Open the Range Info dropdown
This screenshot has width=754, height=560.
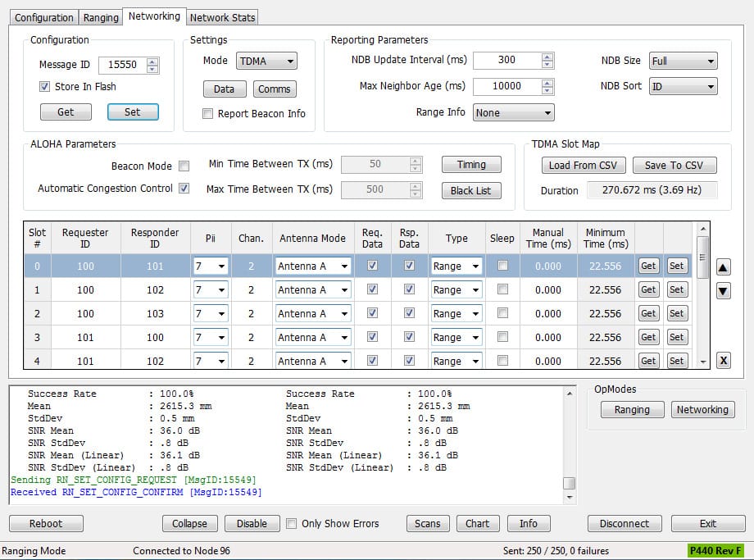[513, 113]
